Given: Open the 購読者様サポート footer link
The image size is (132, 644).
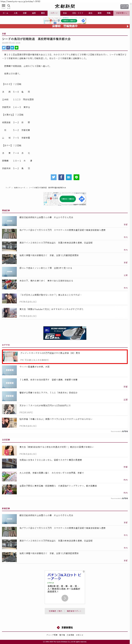Looking at the screenshot, I should point(74,611).
